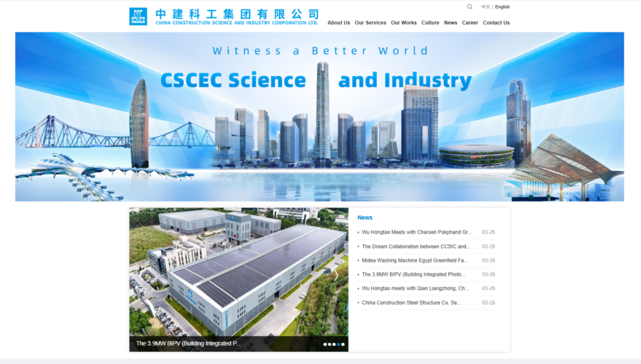
Task: Select the third news carousel dot
Action: click(x=334, y=344)
